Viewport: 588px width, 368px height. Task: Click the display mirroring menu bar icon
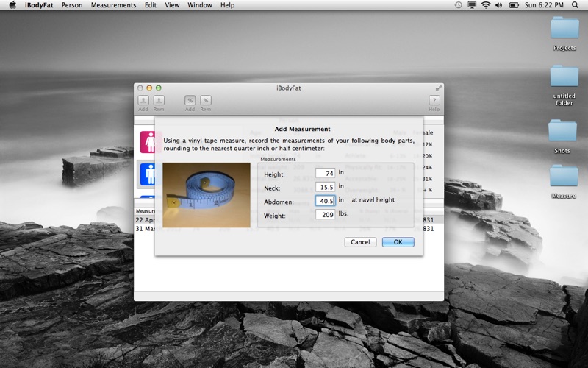point(472,5)
